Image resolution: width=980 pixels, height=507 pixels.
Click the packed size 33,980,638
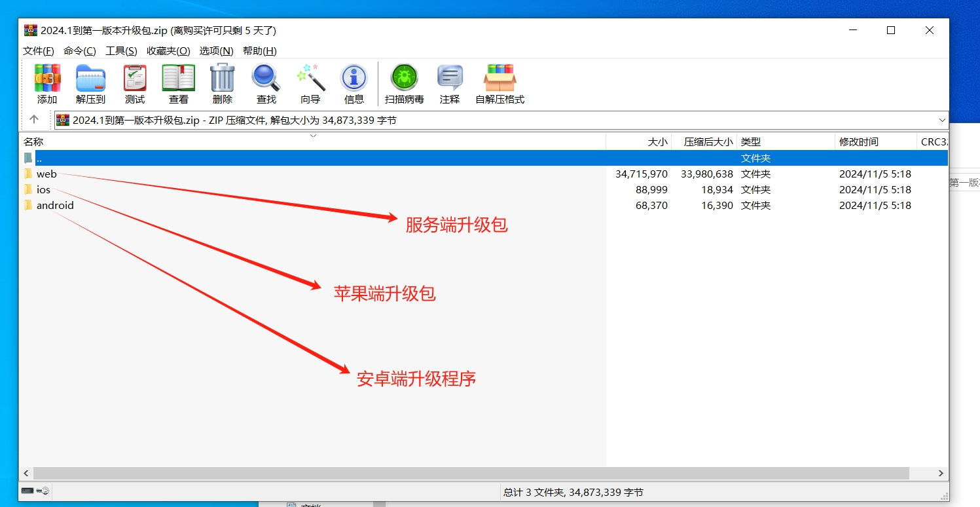click(x=707, y=174)
